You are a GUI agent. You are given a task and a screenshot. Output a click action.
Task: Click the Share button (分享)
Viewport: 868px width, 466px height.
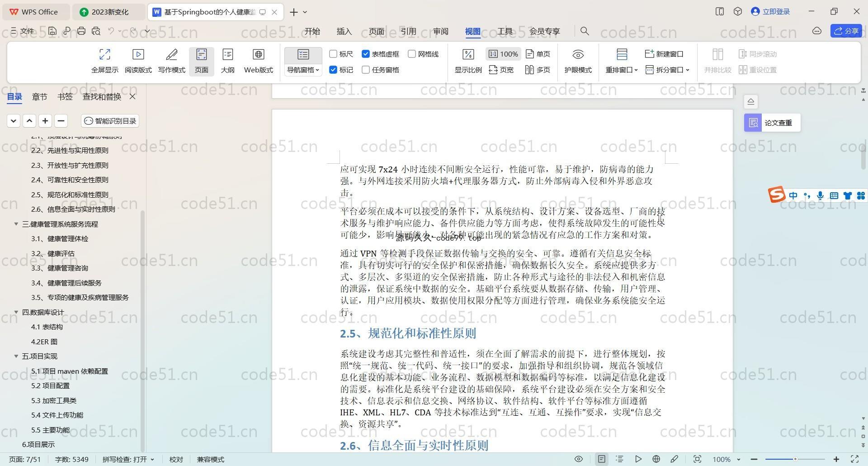[846, 31]
